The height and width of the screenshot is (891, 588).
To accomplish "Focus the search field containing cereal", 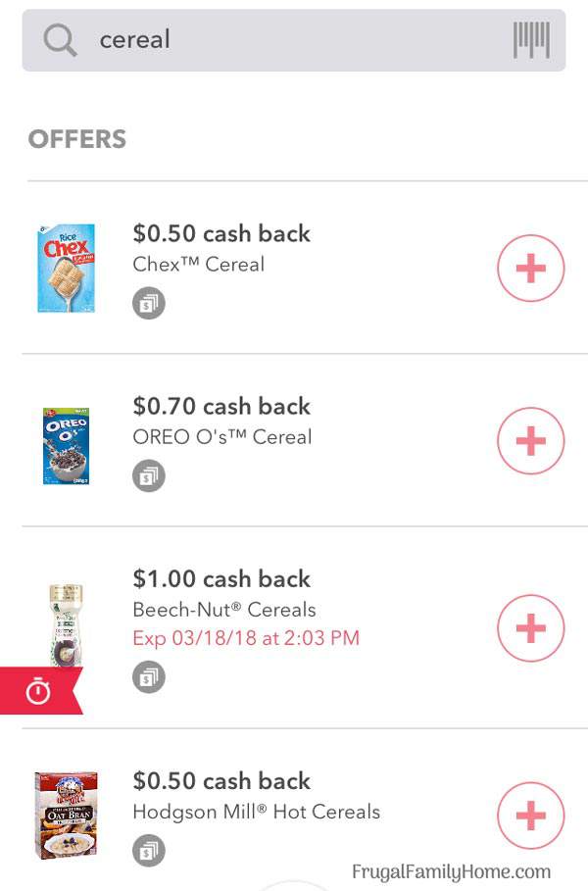I will [x=294, y=40].
